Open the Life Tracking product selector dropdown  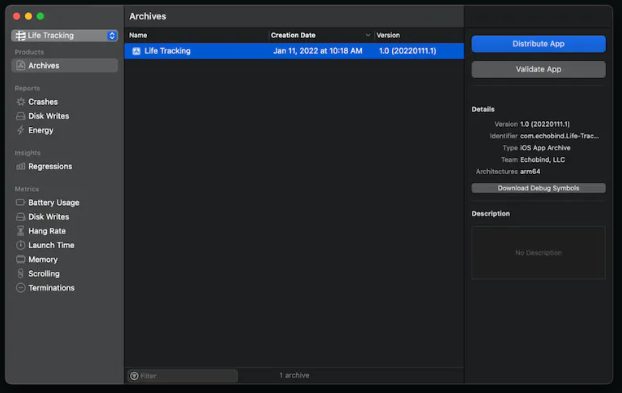tap(65, 36)
